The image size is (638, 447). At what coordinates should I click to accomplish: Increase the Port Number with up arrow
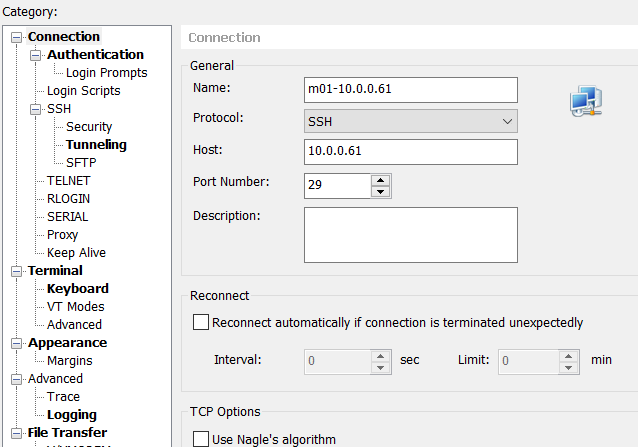click(380, 180)
